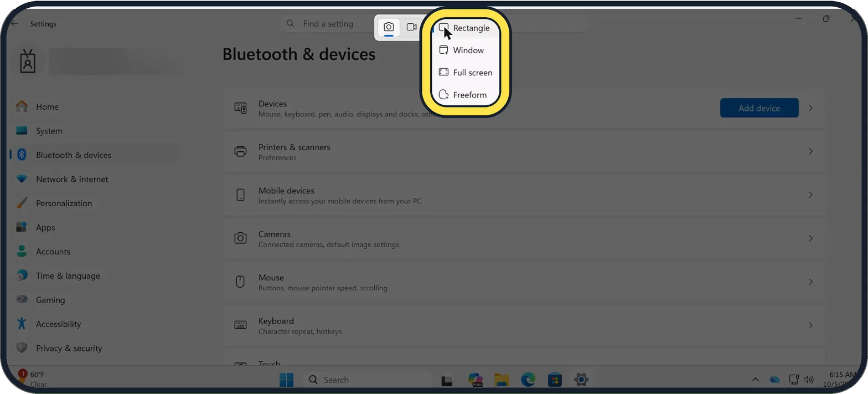Viewport: 868px width, 394px height.
Task: Expand the Devices row chevron
Action: [x=810, y=108]
